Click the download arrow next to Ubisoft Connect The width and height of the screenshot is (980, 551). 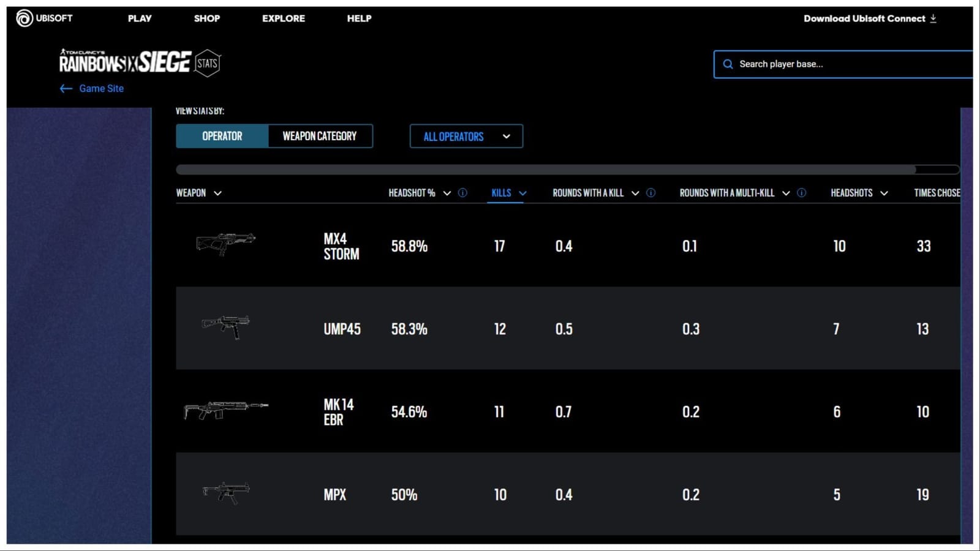coord(933,18)
